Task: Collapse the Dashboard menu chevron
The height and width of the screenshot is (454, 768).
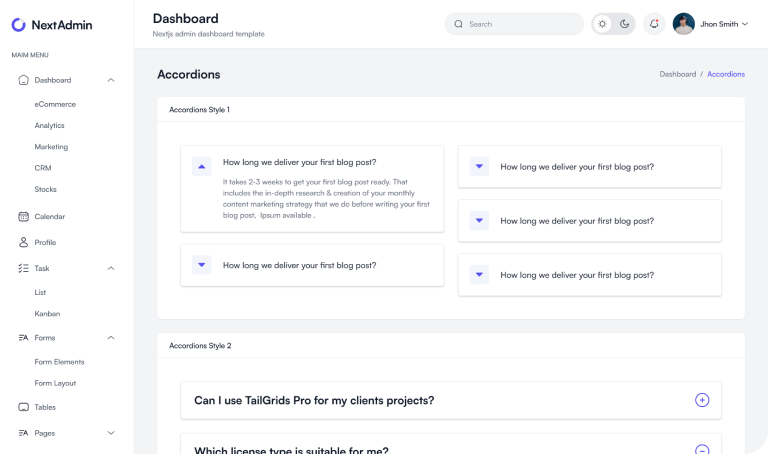Action: coord(110,80)
